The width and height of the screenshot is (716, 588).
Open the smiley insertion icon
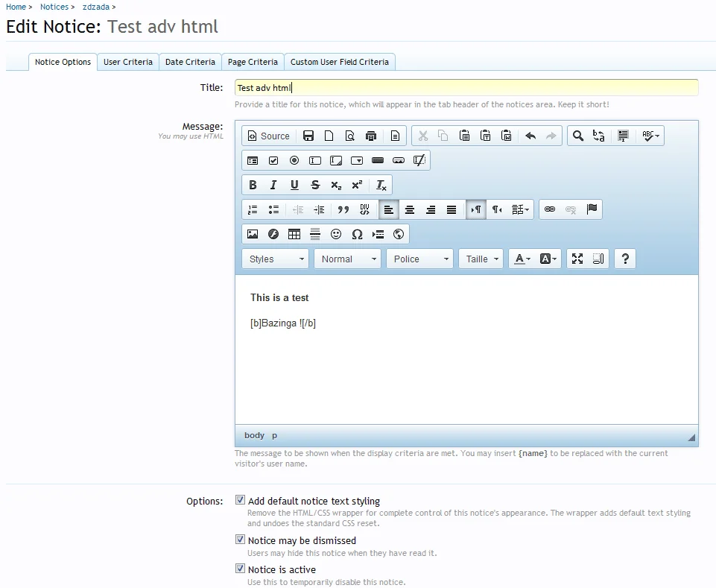(336, 235)
